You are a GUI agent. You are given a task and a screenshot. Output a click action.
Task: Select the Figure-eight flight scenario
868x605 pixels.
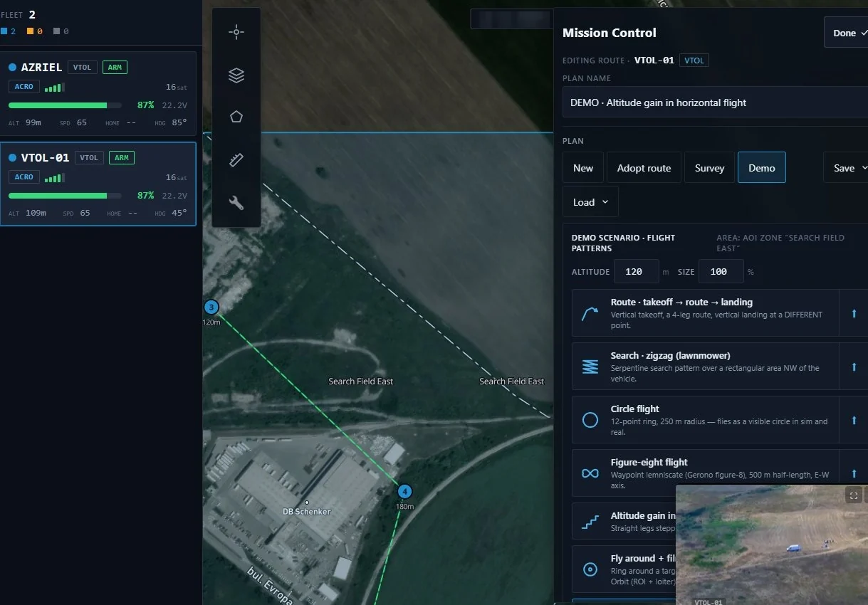point(706,473)
